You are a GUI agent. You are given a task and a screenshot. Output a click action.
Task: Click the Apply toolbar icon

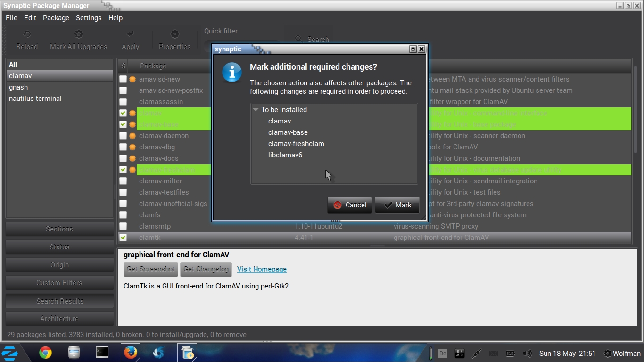130,34
